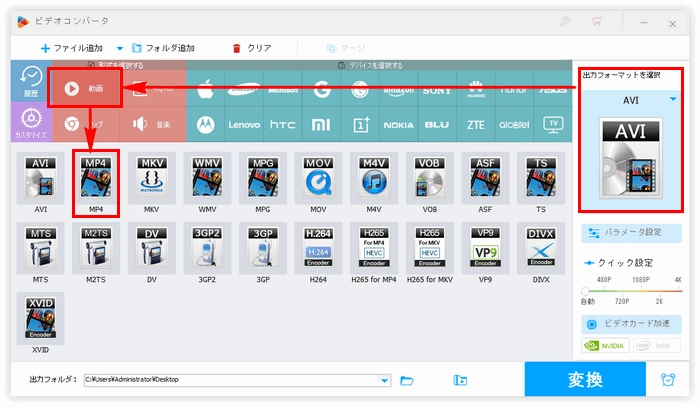Select H265 for MP4 encoder
The height and width of the screenshot is (407, 700).
374,252
